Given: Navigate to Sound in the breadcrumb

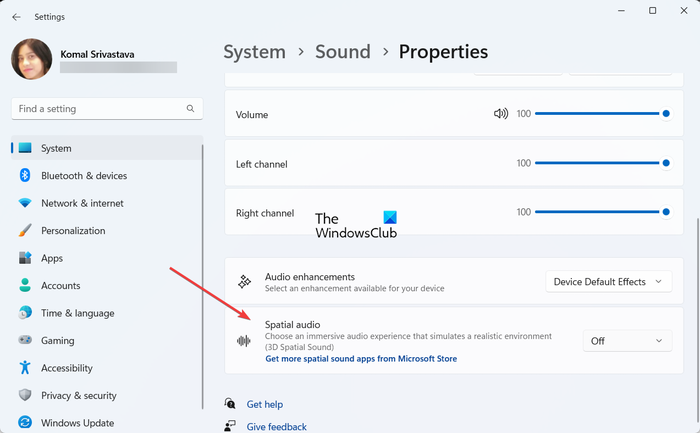Looking at the screenshot, I should [x=343, y=51].
